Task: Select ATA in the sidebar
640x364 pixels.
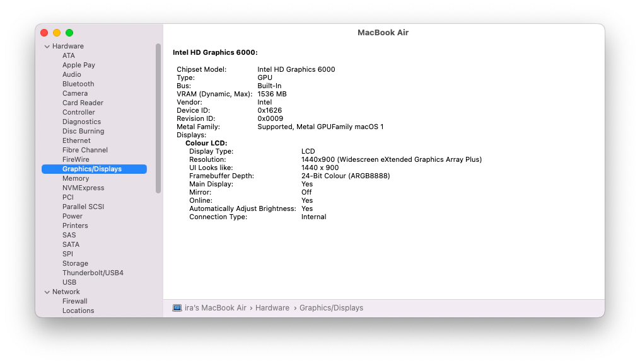Action: tap(69, 55)
